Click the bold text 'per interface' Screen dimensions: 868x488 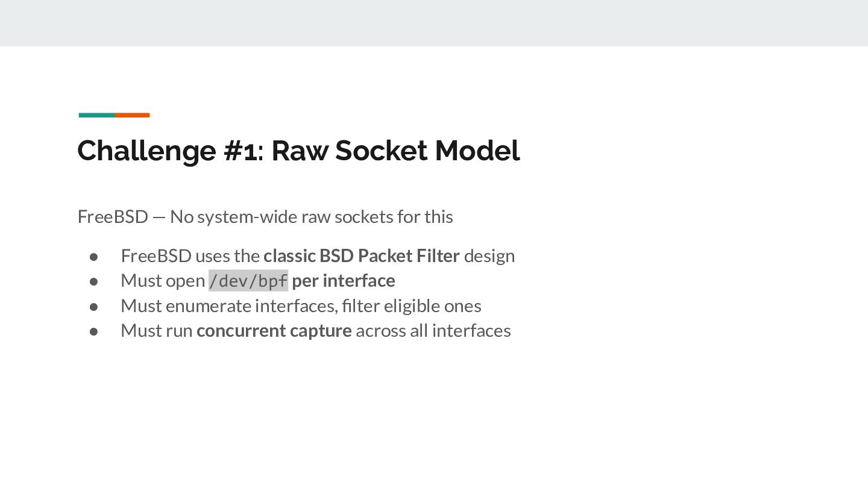tap(344, 281)
